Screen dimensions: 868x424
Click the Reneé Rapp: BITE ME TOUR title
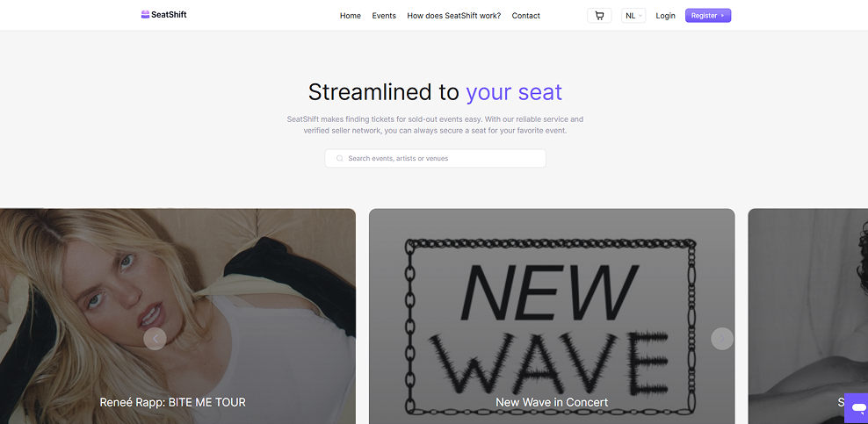[173, 402]
